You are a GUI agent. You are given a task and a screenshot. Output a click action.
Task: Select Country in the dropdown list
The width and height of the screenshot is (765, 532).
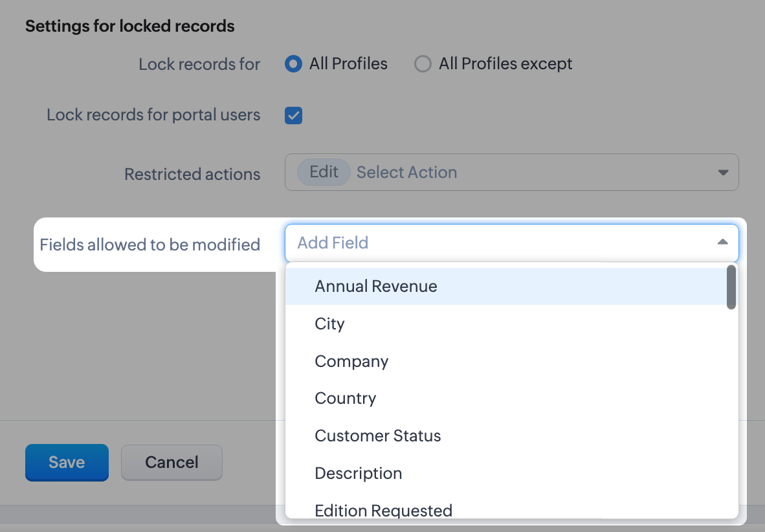pyautogui.click(x=345, y=399)
